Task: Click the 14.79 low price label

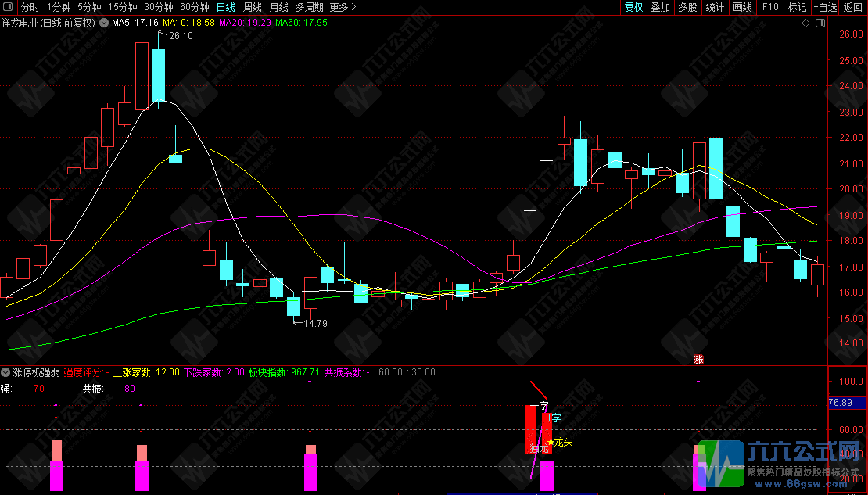Action: coord(315,324)
